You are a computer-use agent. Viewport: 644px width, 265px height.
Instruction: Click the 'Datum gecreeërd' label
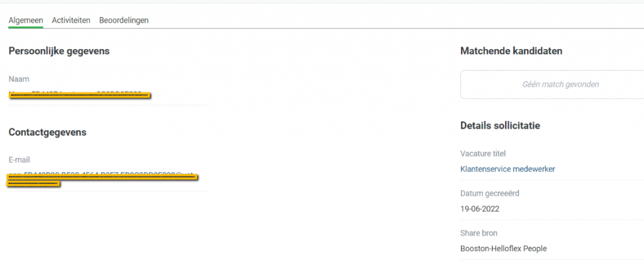coord(490,193)
